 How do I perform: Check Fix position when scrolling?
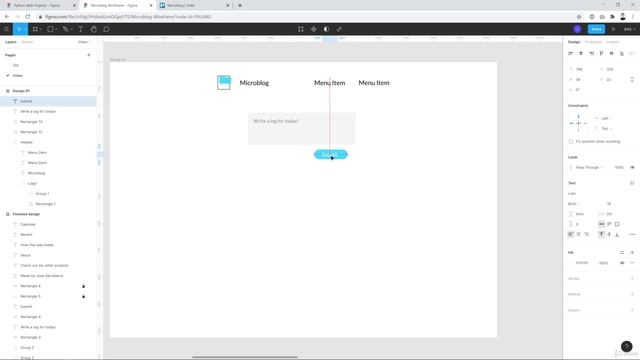[x=571, y=141]
